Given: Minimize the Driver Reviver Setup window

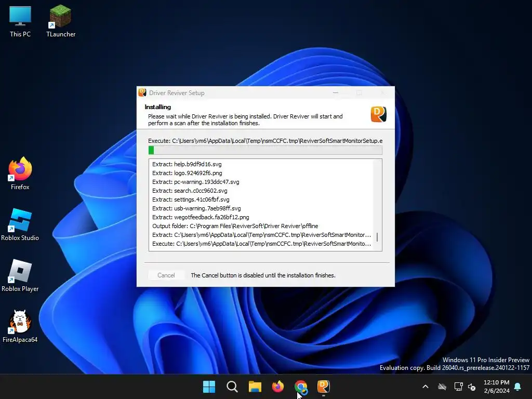Looking at the screenshot, I should tap(336, 92).
